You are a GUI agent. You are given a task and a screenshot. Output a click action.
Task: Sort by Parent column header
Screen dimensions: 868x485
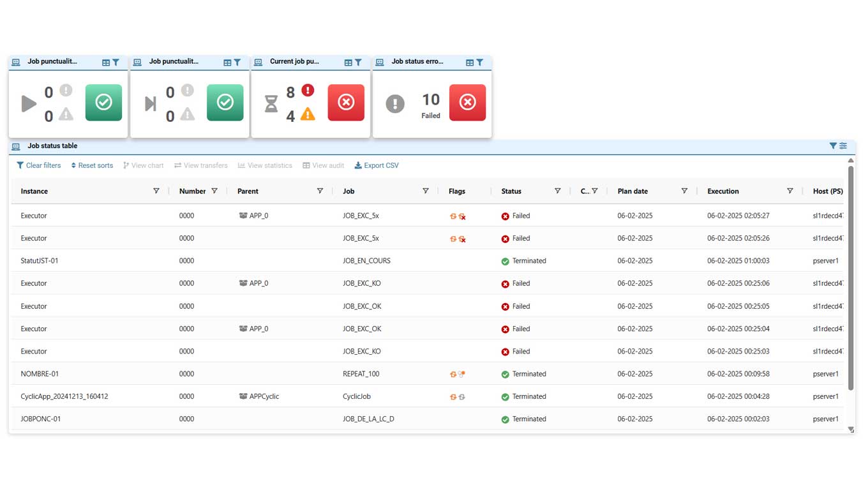[248, 191]
